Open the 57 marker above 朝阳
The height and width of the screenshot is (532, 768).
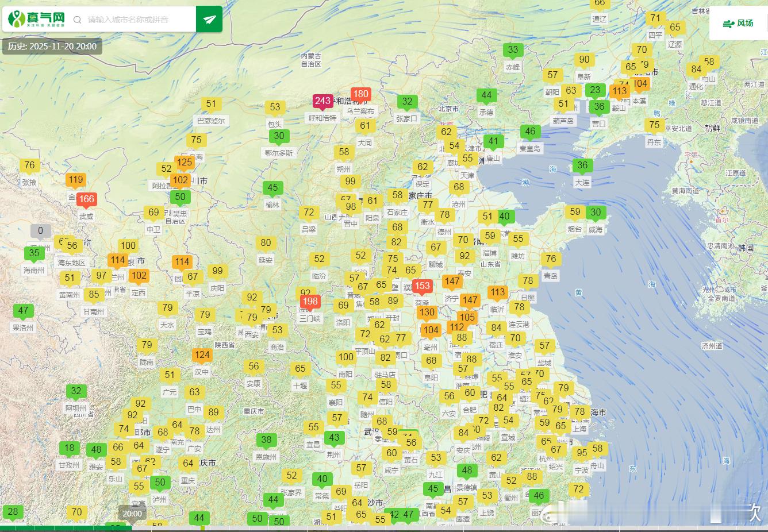552,75
